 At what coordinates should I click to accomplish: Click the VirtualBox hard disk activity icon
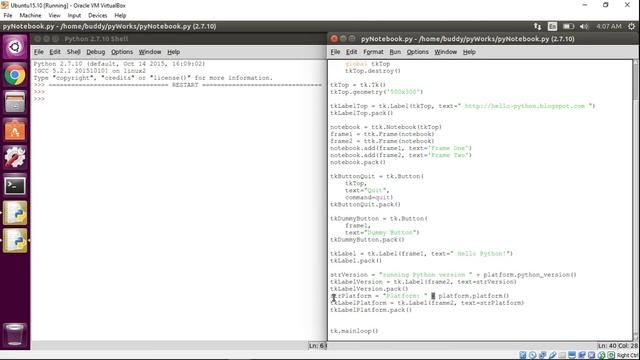(522, 355)
